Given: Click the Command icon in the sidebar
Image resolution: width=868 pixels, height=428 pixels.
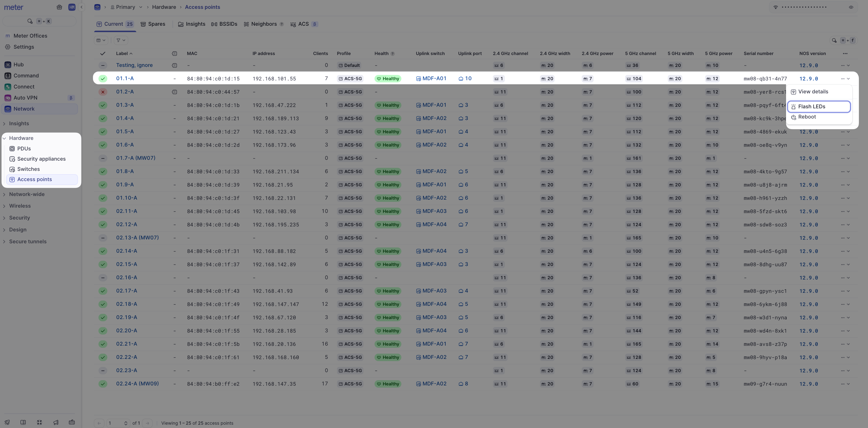Looking at the screenshot, I should click(7, 75).
